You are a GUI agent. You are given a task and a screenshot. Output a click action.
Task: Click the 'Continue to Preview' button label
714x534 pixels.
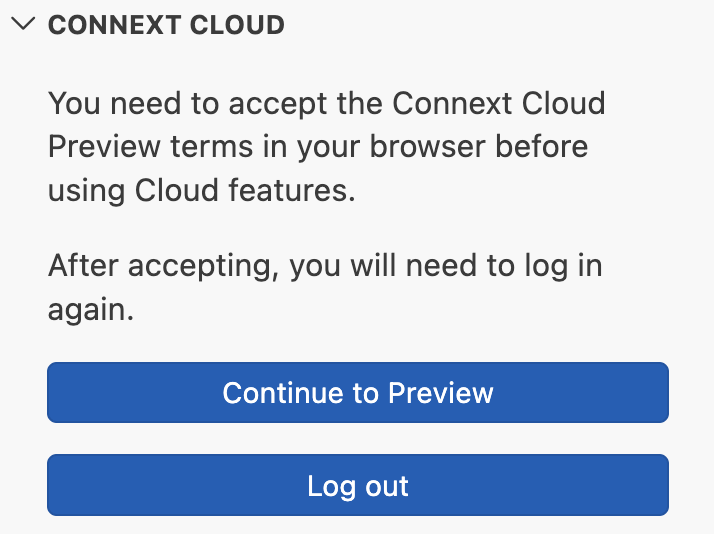click(358, 393)
